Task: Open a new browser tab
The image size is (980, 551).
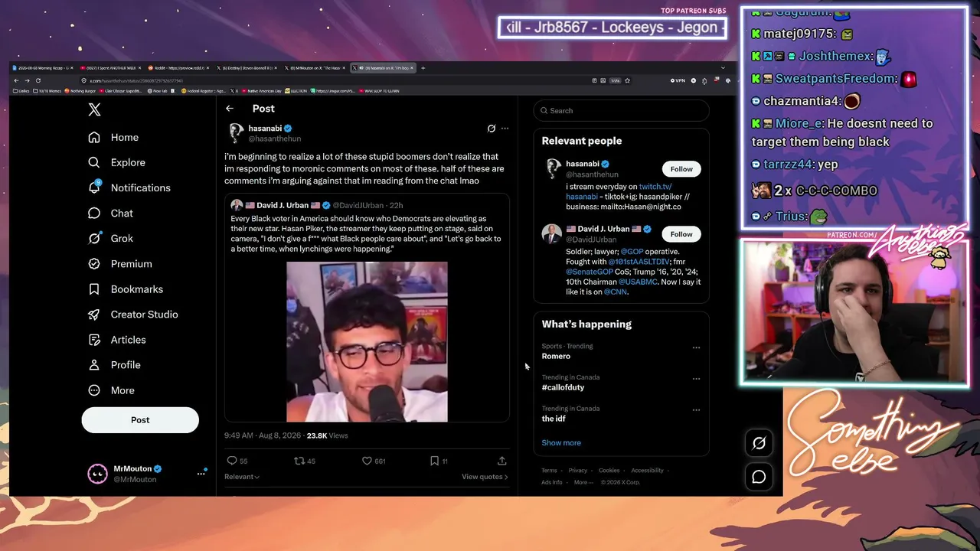Action: (423, 68)
